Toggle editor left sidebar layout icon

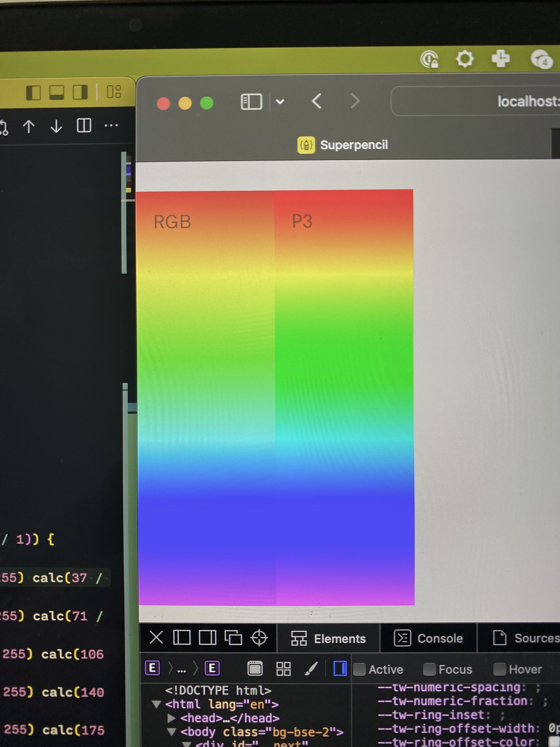pos(33,92)
